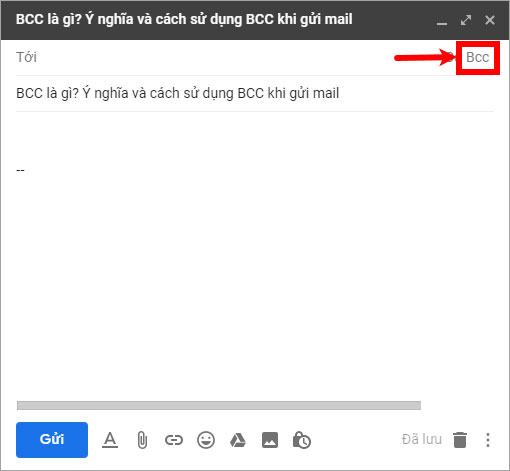Image resolution: width=510 pixels, height=471 pixels.
Task: Open formatting options with the underlined A icon
Action: tap(110, 440)
